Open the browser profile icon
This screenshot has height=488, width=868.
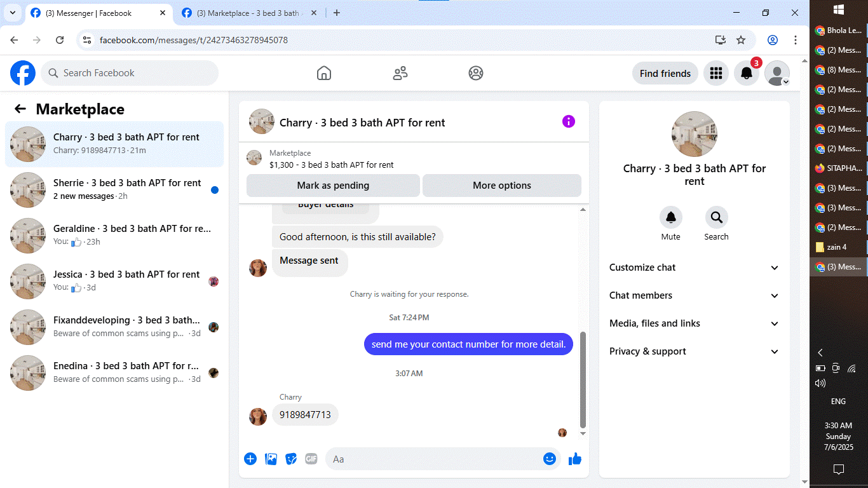pyautogui.click(x=773, y=40)
